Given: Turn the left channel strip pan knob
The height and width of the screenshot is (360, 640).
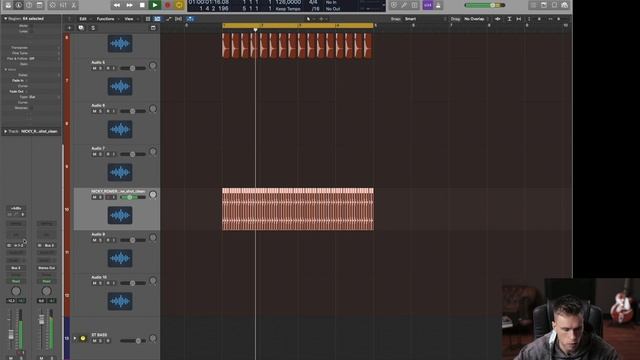Looking at the screenshot, I should [x=16, y=291].
